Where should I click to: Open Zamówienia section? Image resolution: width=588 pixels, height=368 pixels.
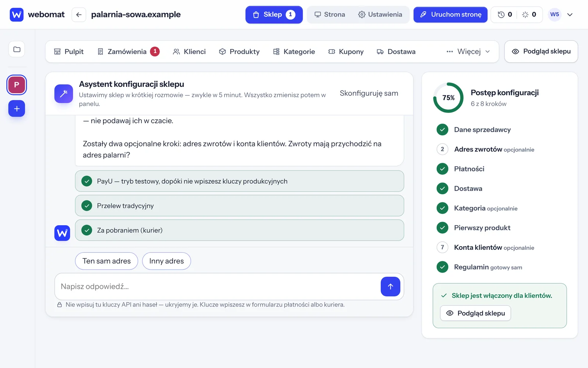tap(128, 52)
